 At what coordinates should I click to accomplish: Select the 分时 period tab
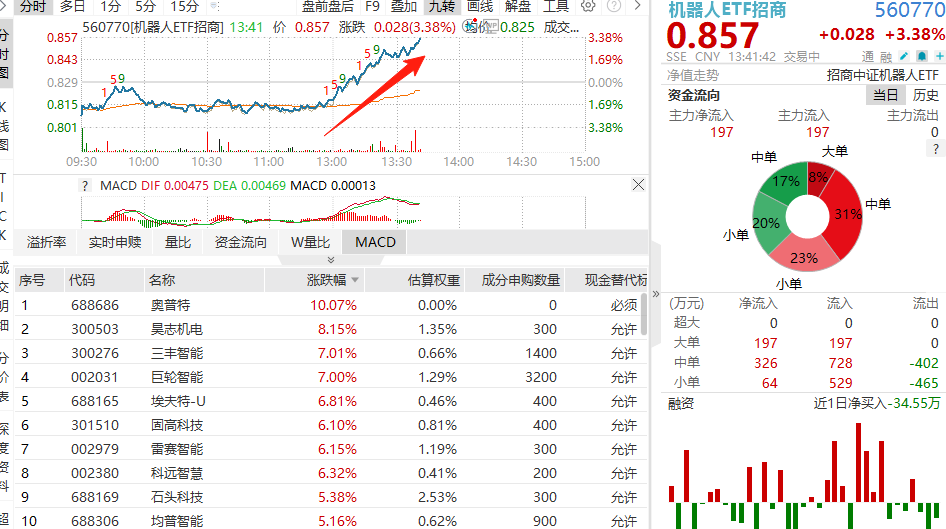point(33,7)
